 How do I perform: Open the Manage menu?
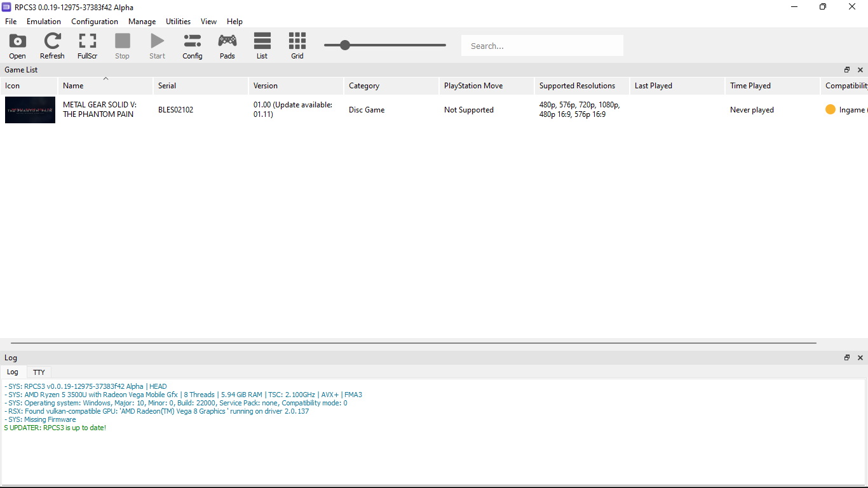pos(142,22)
